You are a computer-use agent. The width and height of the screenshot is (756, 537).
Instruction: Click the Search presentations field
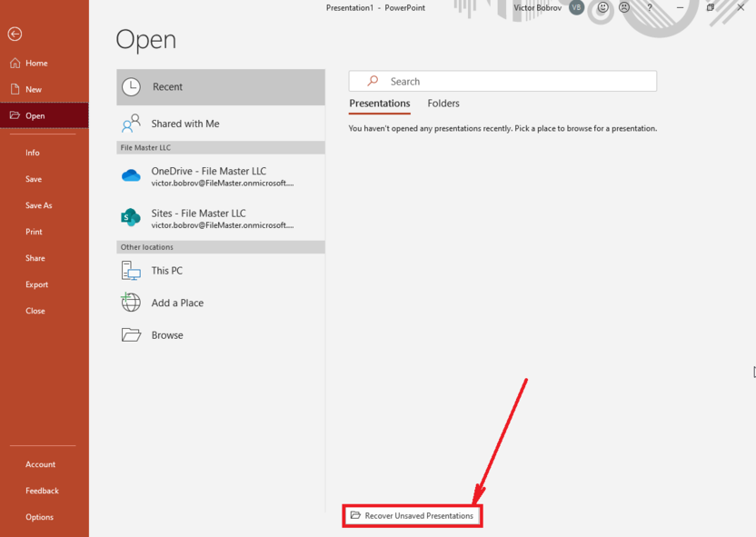pos(502,82)
